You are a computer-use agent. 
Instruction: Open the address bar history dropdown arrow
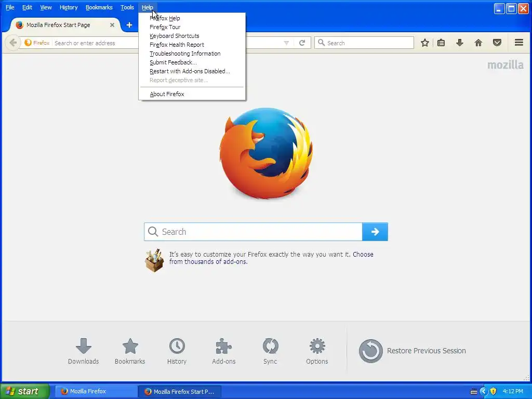click(x=286, y=43)
